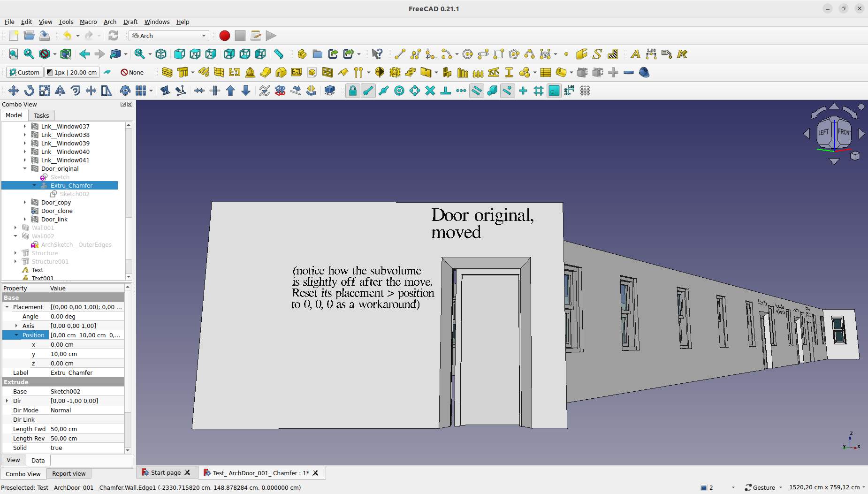Switch to the Tasks tab
Image resolution: width=868 pixels, height=494 pixels.
pos(41,115)
